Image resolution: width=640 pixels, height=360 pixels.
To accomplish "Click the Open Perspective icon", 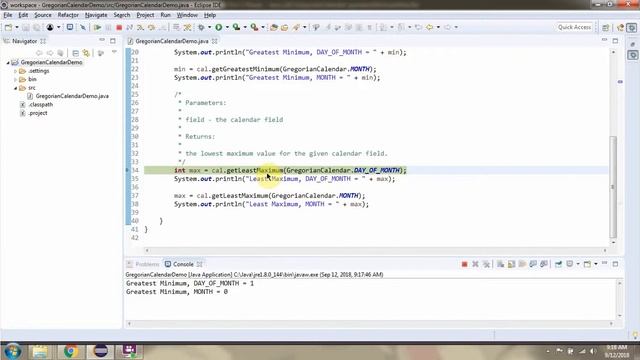I will click(606, 27).
